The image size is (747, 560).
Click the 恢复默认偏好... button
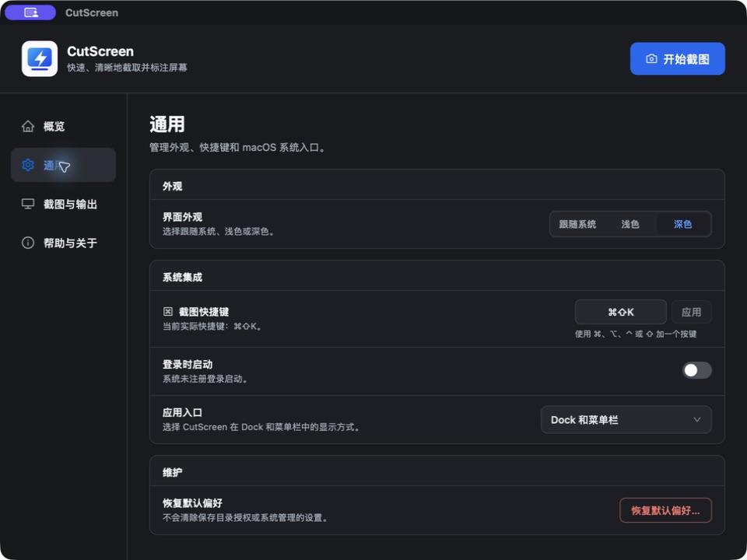click(x=665, y=510)
